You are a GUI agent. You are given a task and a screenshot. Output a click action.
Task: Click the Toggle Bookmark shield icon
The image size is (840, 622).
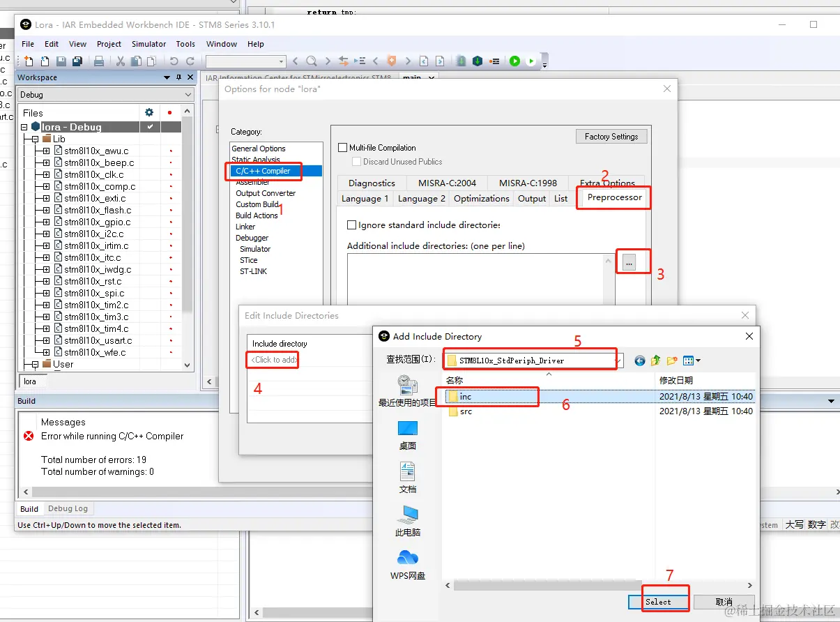pos(392,61)
